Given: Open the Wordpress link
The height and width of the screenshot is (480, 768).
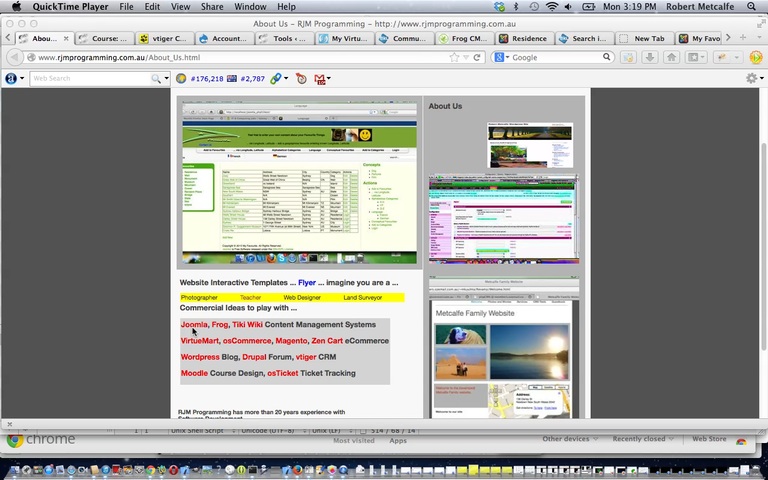Looking at the screenshot, I should pyautogui.click(x=200, y=357).
